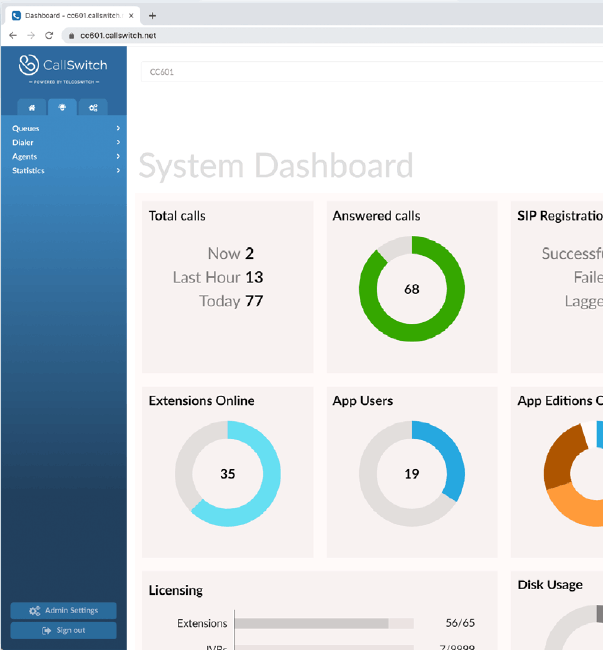The width and height of the screenshot is (603, 650).
Task: Expand the Dialer menu chevron
Action: (x=118, y=142)
